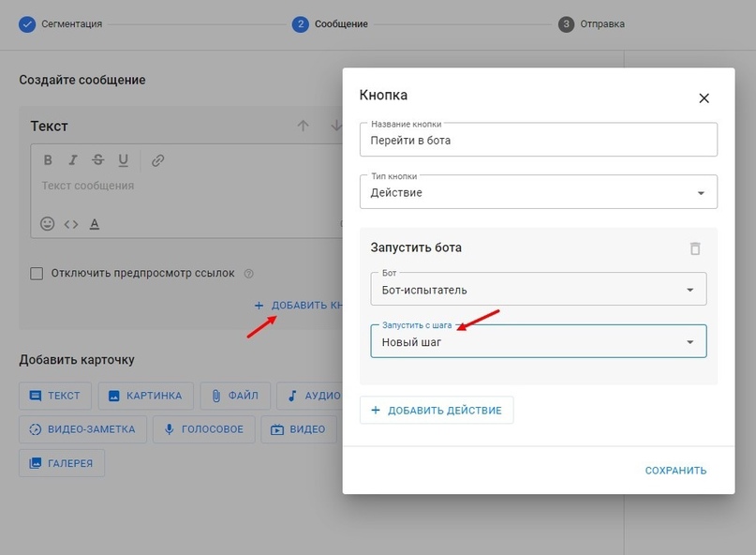Close the 'Кнопка' dialog
The image size is (756, 555).
(704, 98)
